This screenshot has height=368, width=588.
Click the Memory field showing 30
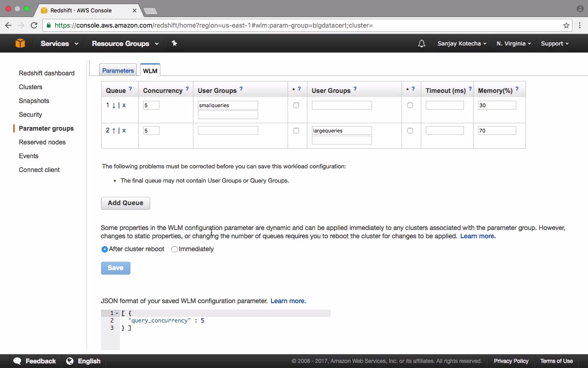[x=497, y=105]
